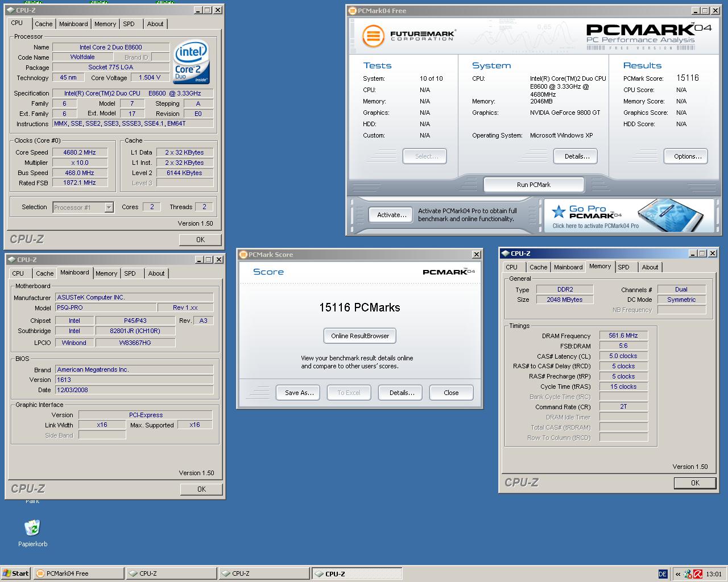This screenshot has width=728, height=582.
Task: Click the PCMark Score value 15116 in Results
Action: coord(688,78)
